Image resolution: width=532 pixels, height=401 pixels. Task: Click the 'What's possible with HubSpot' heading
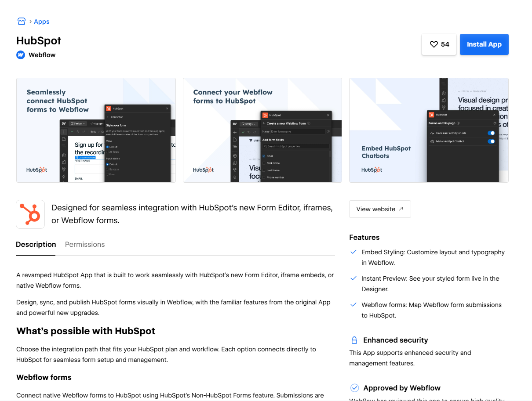click(86, 331)
